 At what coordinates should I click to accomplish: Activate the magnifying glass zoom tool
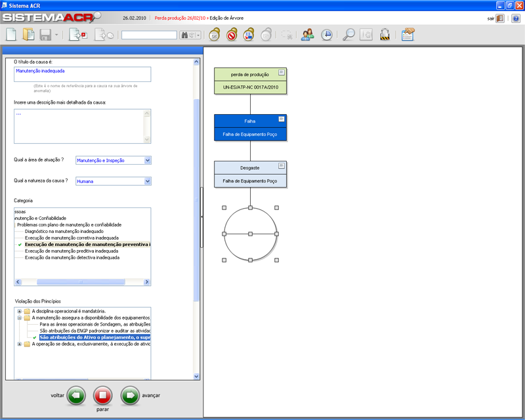348,35
